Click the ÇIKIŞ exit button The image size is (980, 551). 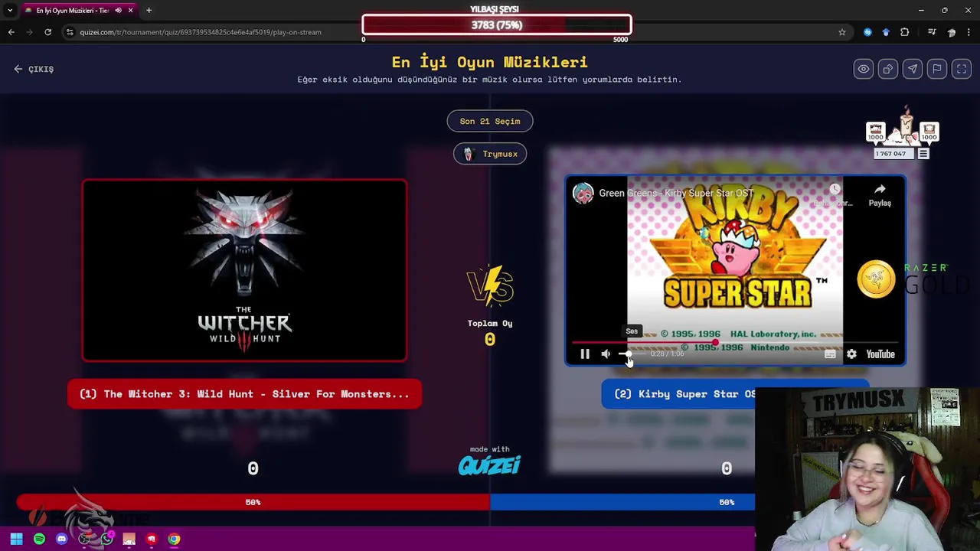point(34,69)
